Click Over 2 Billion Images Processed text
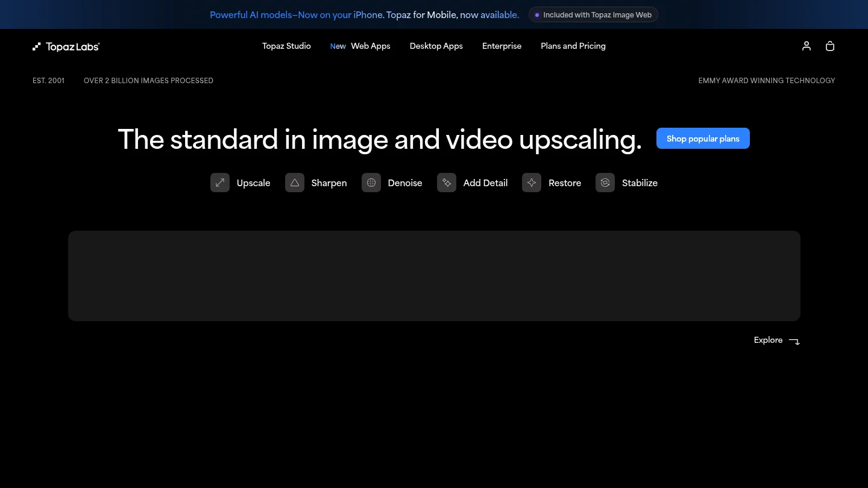Viewport: 868px width, 488px height. pyautogui.click(x=148, y=80)
